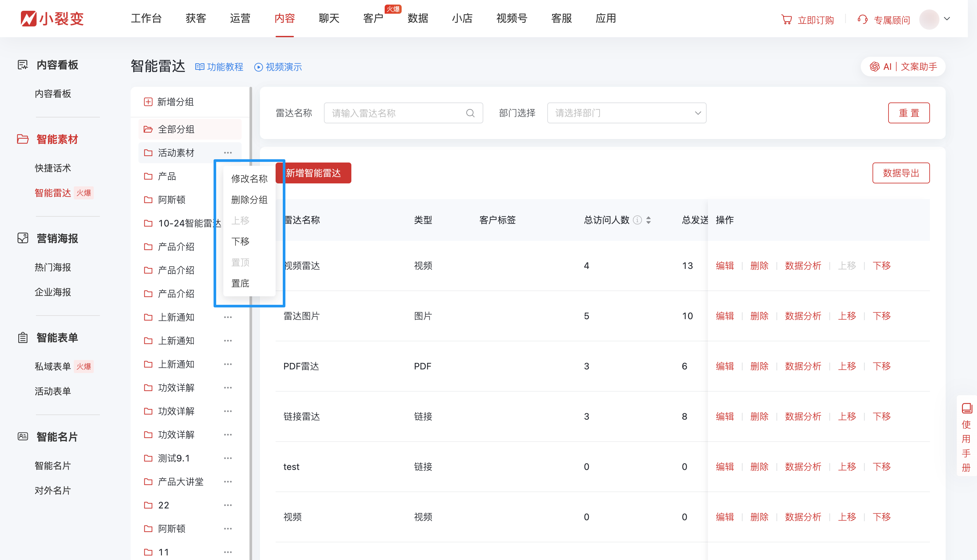
Task: Click the 智能名片 card icon
Action: [x=23, y=437]
